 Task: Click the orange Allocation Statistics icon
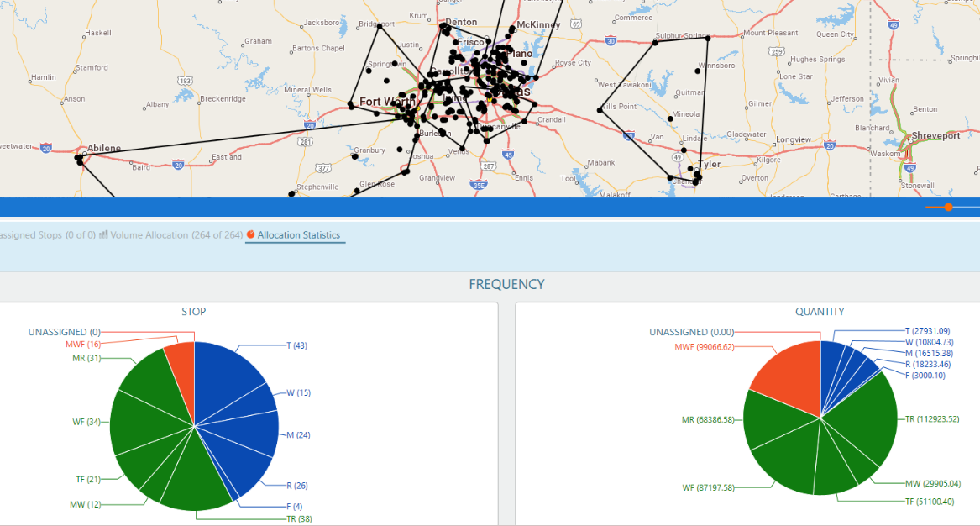[x=250, y=235]
